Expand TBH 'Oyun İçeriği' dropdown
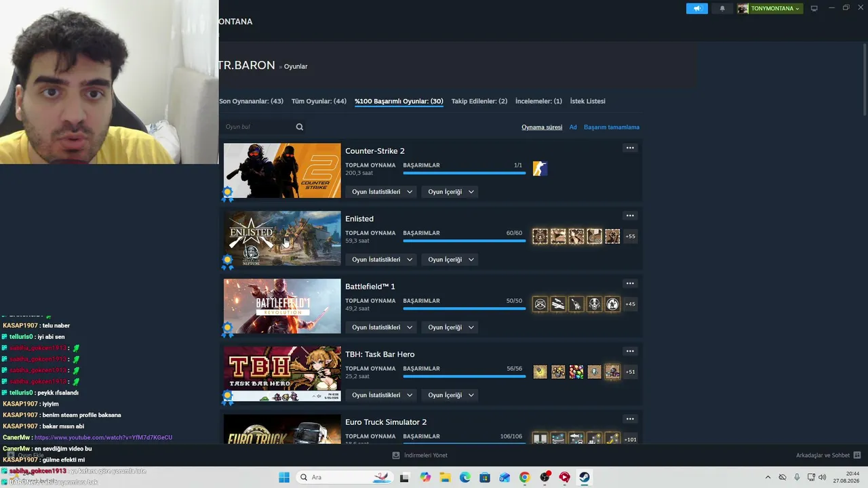Image resolution: width=868 pixels, height=488 pixels. [451, 395]
